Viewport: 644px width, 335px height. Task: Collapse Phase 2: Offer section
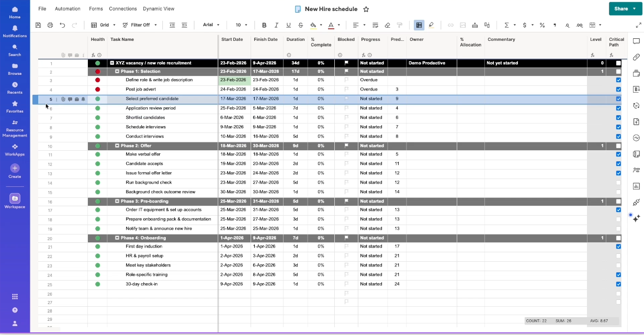(x=117, y=146)
